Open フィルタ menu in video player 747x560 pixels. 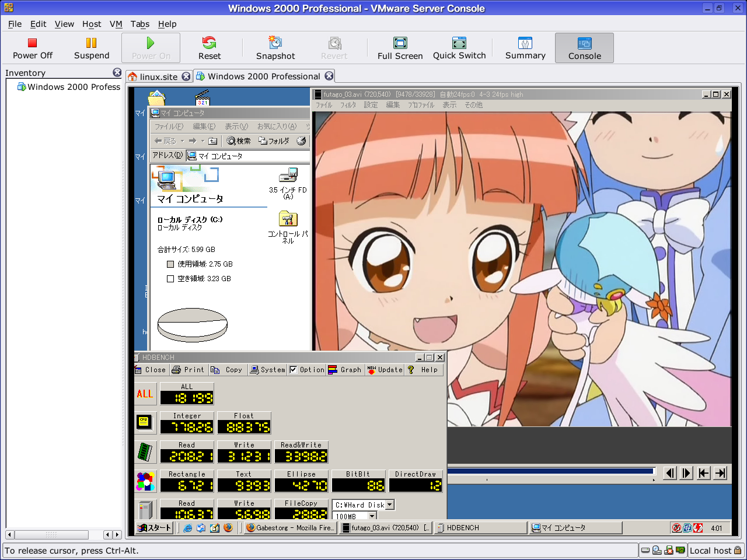tap(348, 105)
